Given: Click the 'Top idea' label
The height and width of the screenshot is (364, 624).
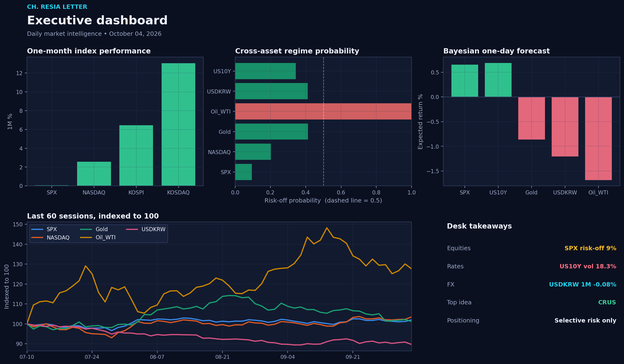Looking at the screenshot, I should pyautogui.click(x=459, y=302).
